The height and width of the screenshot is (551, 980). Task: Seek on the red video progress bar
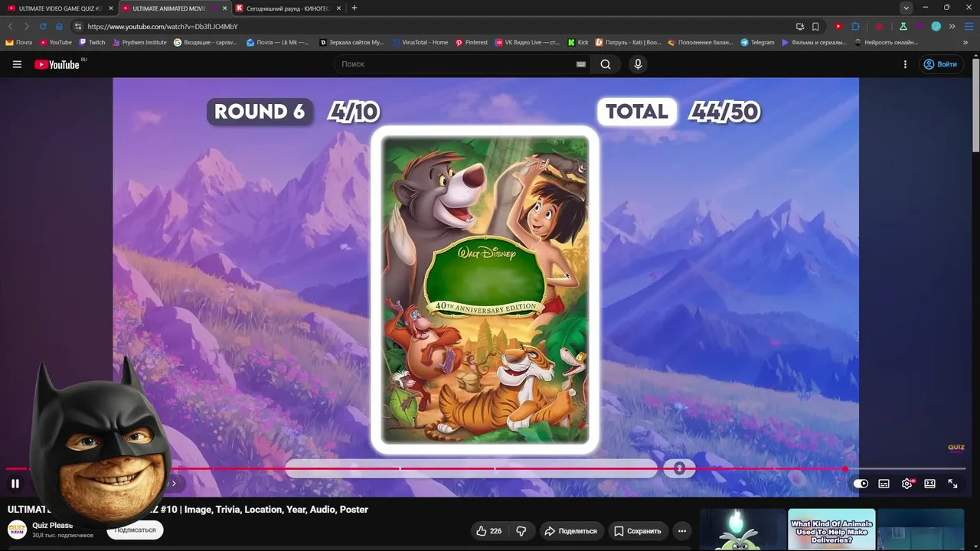tap(485, 468)
